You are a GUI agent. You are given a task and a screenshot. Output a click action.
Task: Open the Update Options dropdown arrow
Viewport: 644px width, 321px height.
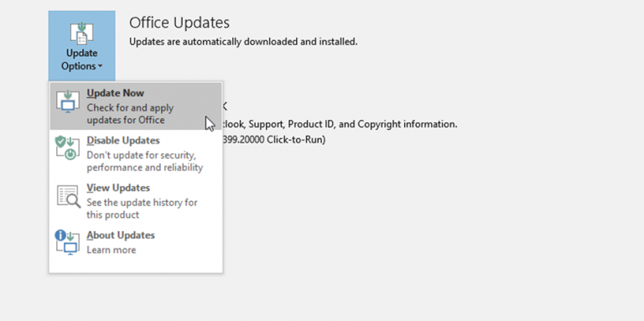pyautogui.click(x=101, y=66)
